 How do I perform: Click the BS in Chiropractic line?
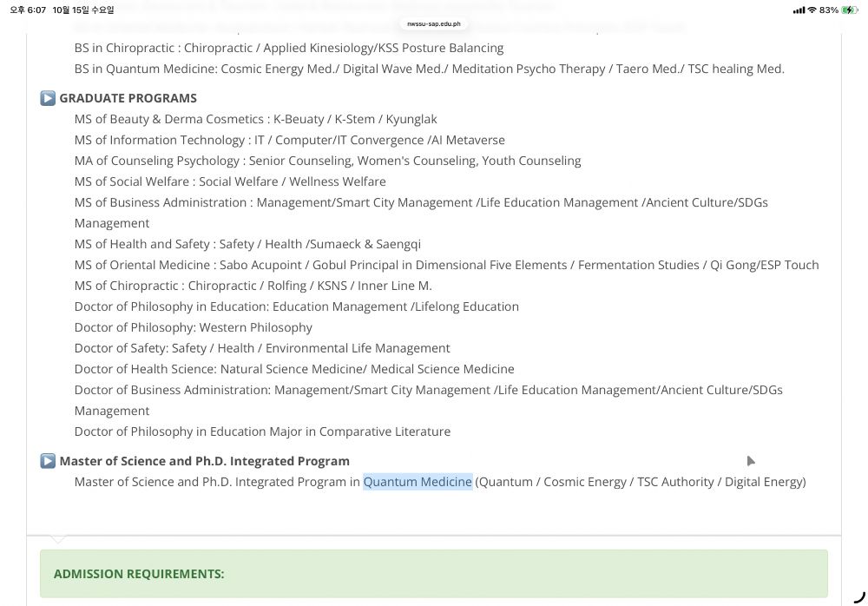[289, 49]
